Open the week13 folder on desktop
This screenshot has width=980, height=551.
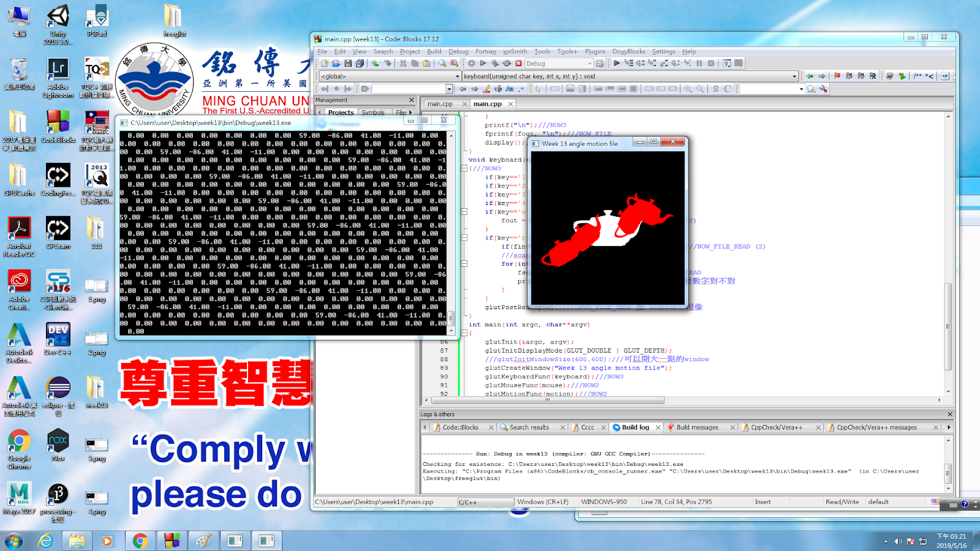pyautogui.click(x=96, y=392)
